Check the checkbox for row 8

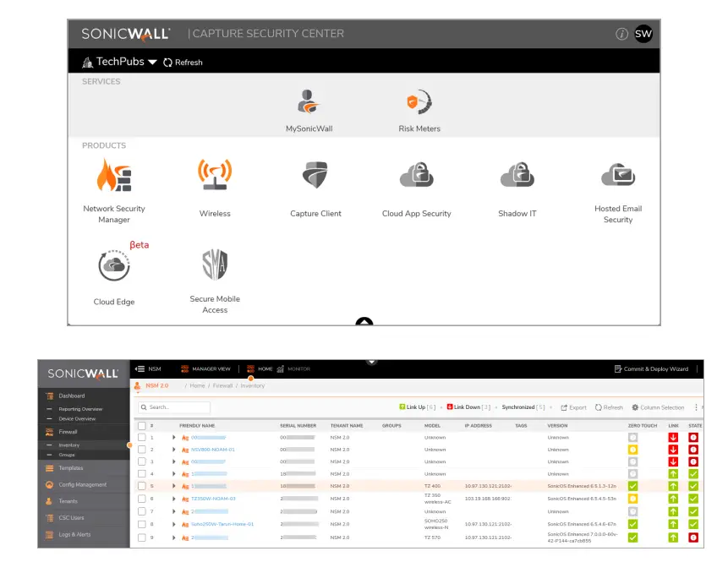tap(141, 524)
